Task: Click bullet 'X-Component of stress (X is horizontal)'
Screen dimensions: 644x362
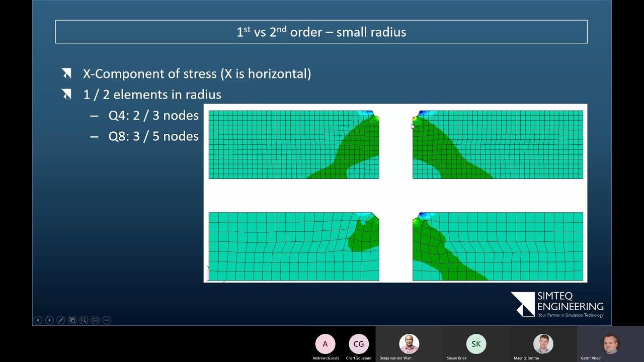Action: pyautogui.click(x=197, y=74)
